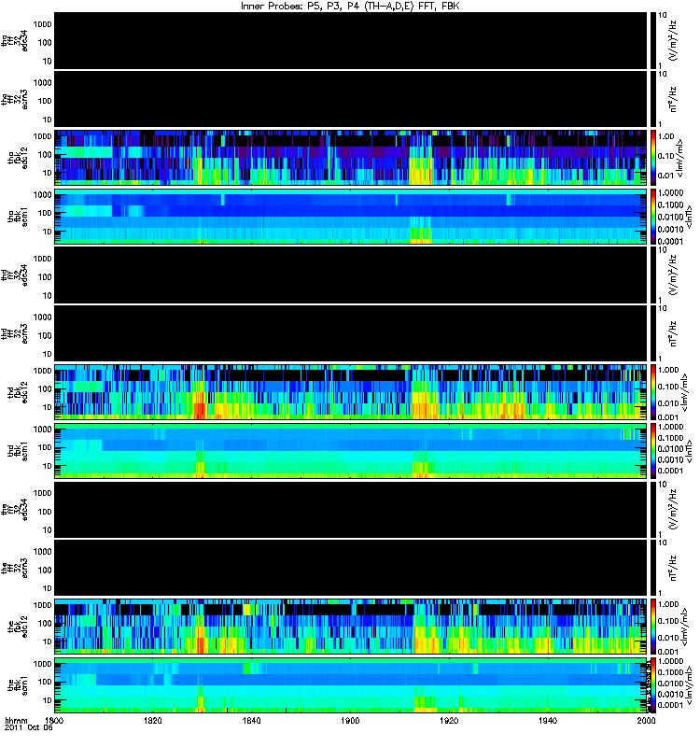The height and width of the screenshot is (747, 700).
Task: Click the empty the fff 32 edc34 panel
Action: click(x=351, y=509)
